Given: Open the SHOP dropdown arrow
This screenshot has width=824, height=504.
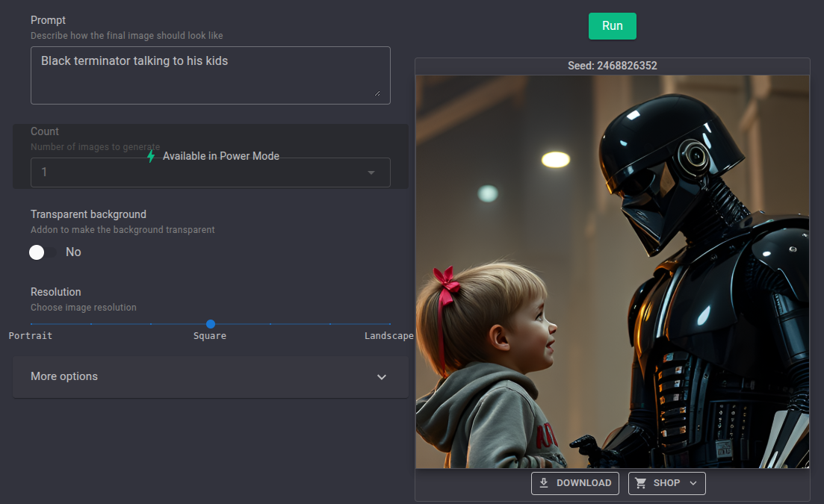Looking at the screenshot, I should (693, 483).
